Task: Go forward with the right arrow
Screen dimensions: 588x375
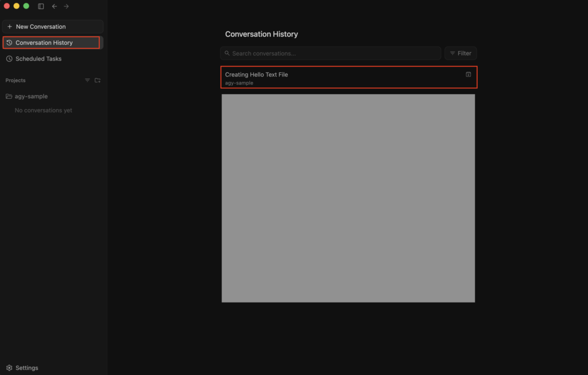Action: 67,6
